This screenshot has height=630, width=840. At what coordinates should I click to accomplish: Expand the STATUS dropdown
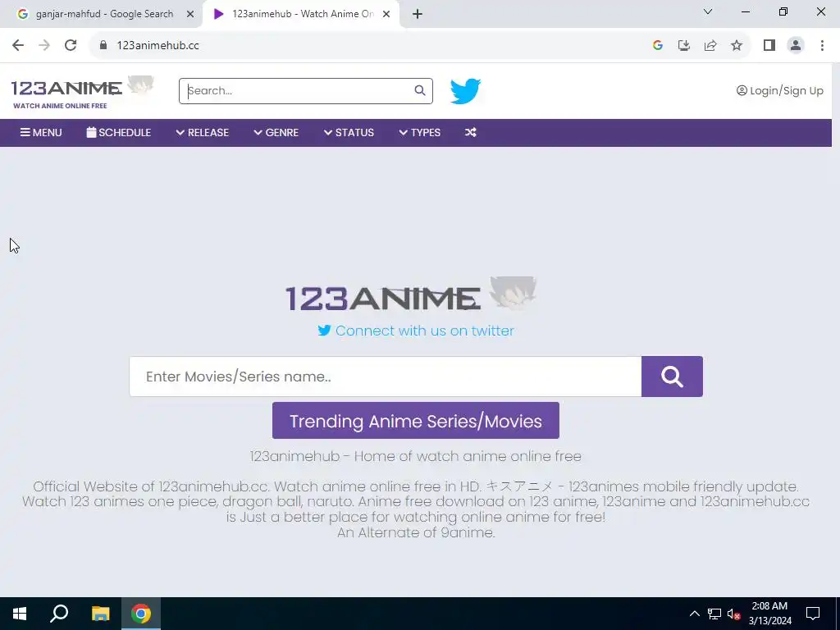349,132
